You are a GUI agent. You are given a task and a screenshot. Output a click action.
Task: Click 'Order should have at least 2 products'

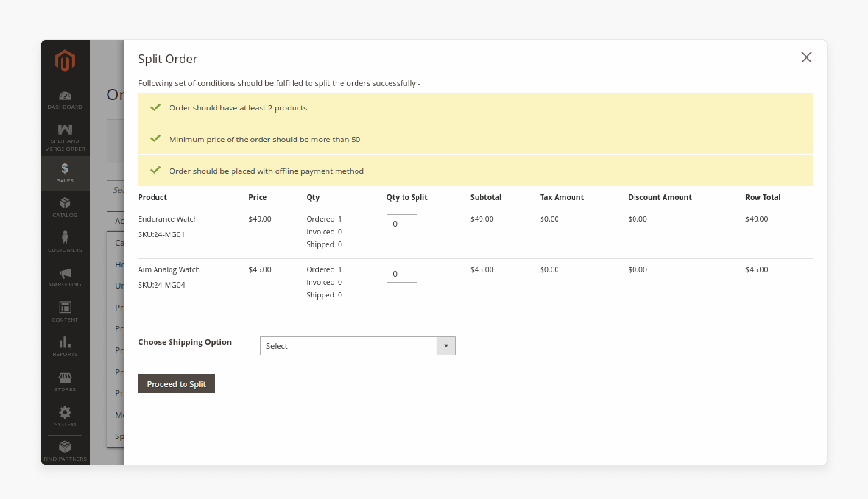click(x=238, y=108)
